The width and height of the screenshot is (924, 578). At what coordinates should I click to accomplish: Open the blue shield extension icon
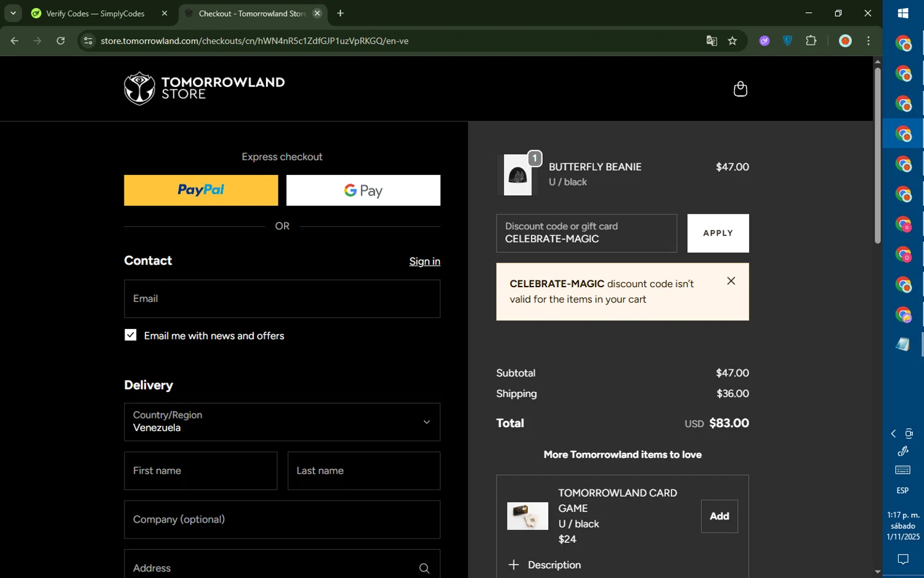coord(787,41)
